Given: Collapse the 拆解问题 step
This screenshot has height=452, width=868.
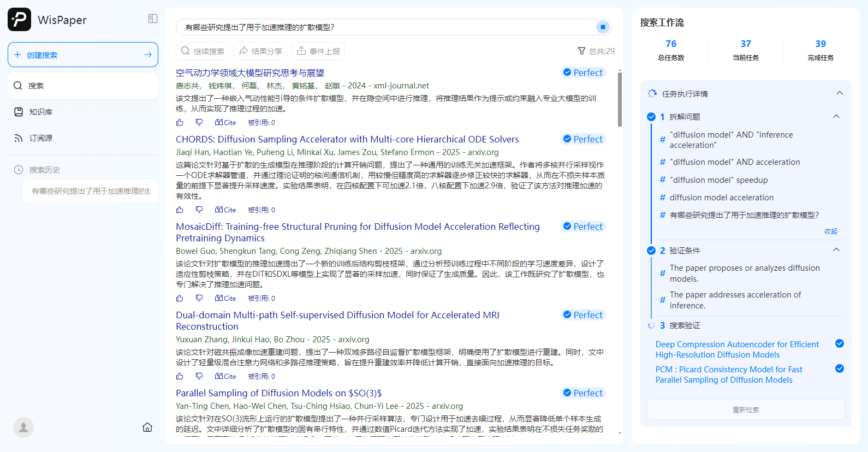Looking at the screenshot, I should coord(836,116).
